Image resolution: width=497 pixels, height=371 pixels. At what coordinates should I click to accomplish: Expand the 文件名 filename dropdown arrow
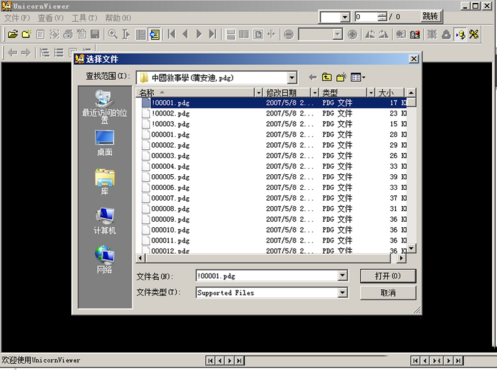(342, 276)
